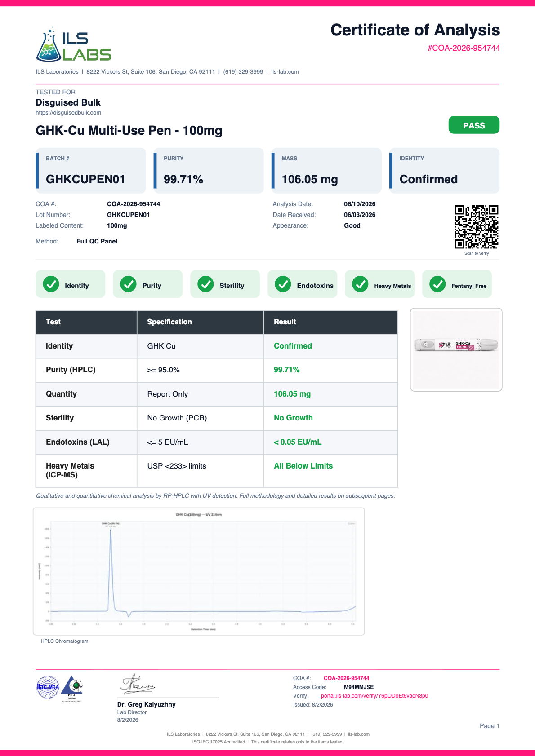Click the Date Received value 06/03/2026
Image resolution: width=535 pixels, height=756 pixels.
tap(360, 215)
